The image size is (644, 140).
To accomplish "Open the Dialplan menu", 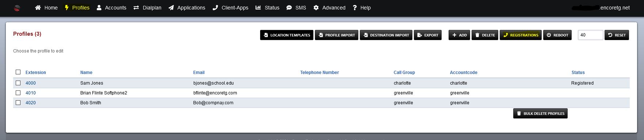I will [x=147, y=8].
